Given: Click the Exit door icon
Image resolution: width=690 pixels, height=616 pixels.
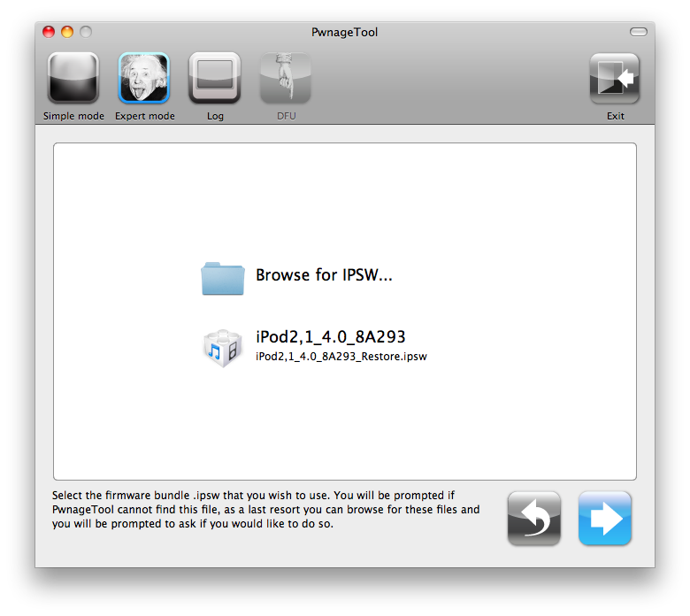Looking at the screenshot, I should coord(615,79).
